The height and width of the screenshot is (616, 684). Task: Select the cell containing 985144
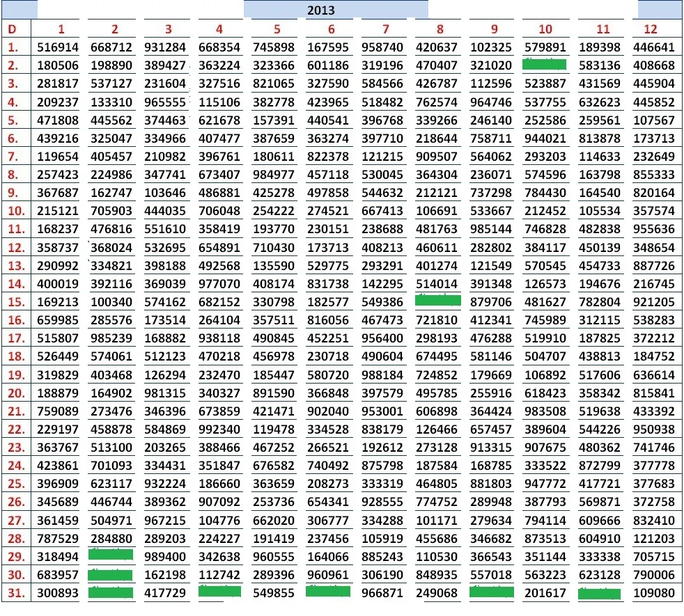click(x=491, y=229)
